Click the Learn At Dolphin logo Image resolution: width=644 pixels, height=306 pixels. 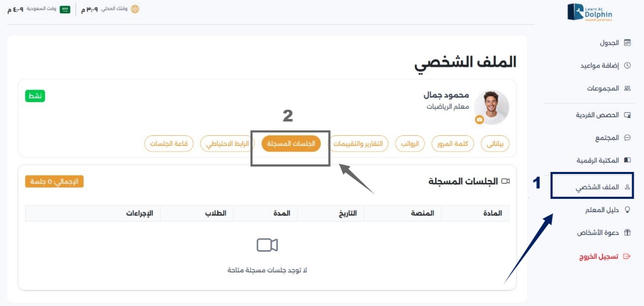point(589,12)
